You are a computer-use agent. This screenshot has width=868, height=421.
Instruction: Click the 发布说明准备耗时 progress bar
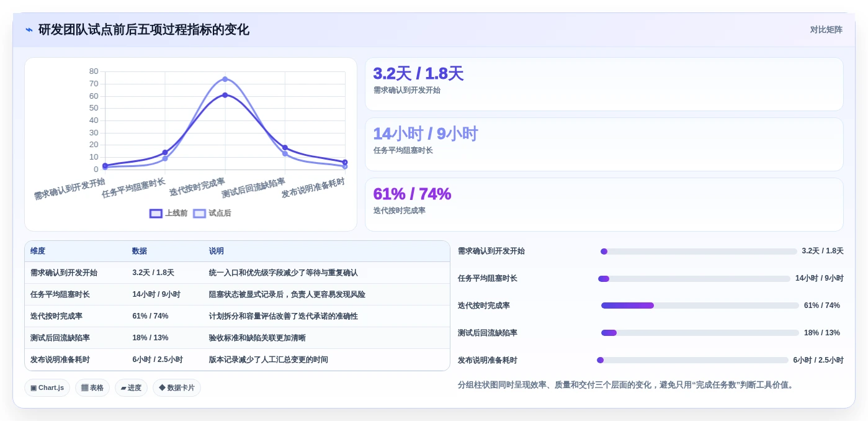pos(692,360)
